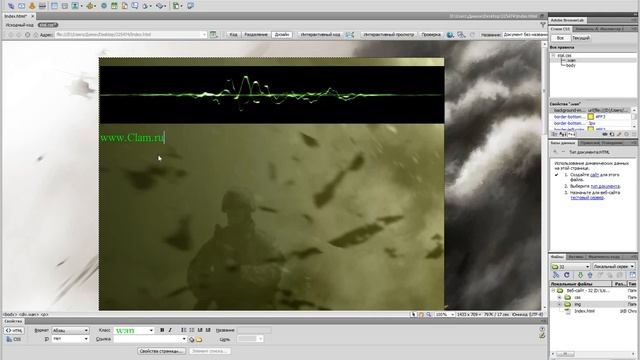Viewport: 640px width, 360px height.
Task: Click the I (italic) button in Properties
Action: [x=170, y=330]
